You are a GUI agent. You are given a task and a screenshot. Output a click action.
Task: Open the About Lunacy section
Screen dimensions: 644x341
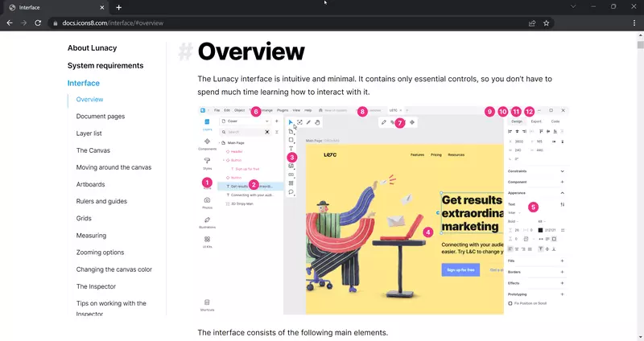click(92, 48)
